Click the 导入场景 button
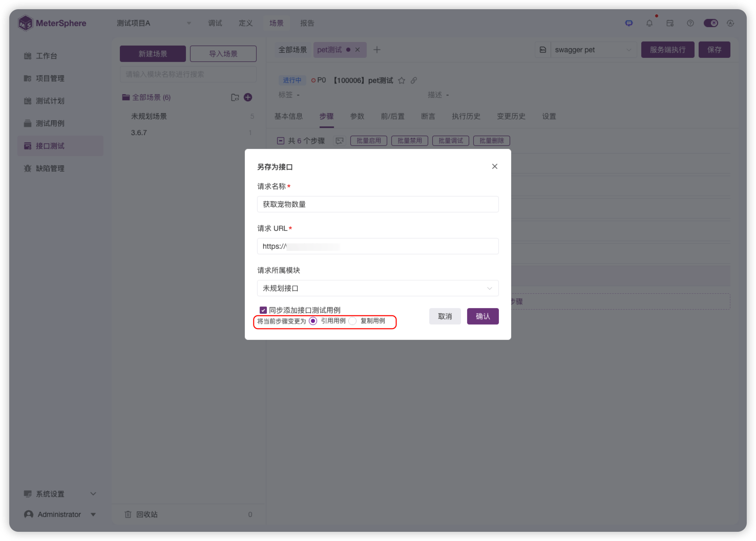The width and height of the screenshot is (756, 541). click(223, 54)
